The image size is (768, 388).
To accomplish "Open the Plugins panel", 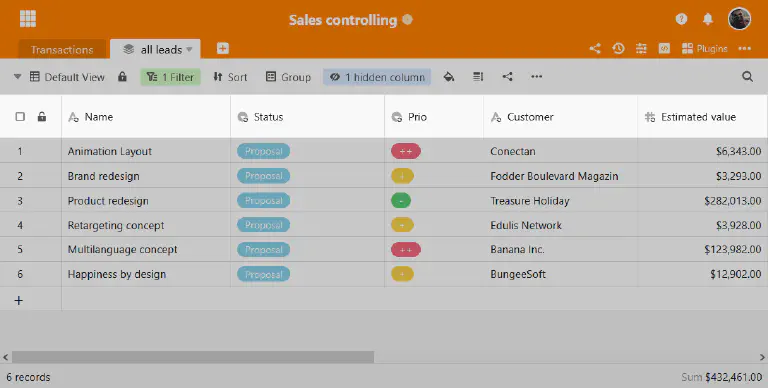I will (x=705, y=48).
